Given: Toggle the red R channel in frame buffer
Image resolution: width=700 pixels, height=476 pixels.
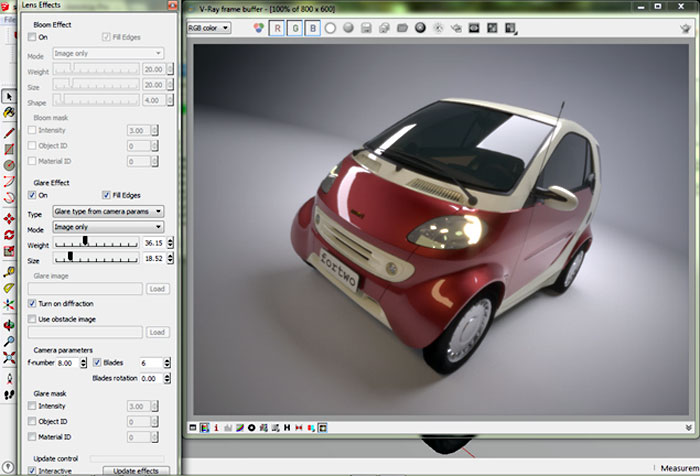Looking at the screenshot, I should click(277, 28).
